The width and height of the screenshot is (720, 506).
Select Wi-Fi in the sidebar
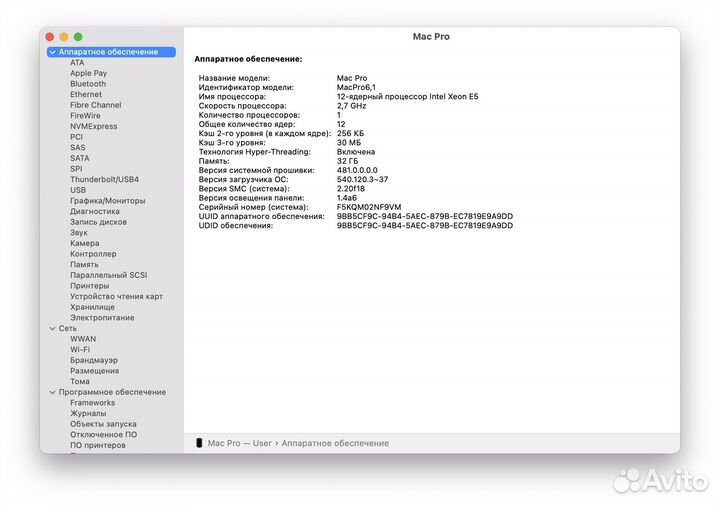point(80,349)
